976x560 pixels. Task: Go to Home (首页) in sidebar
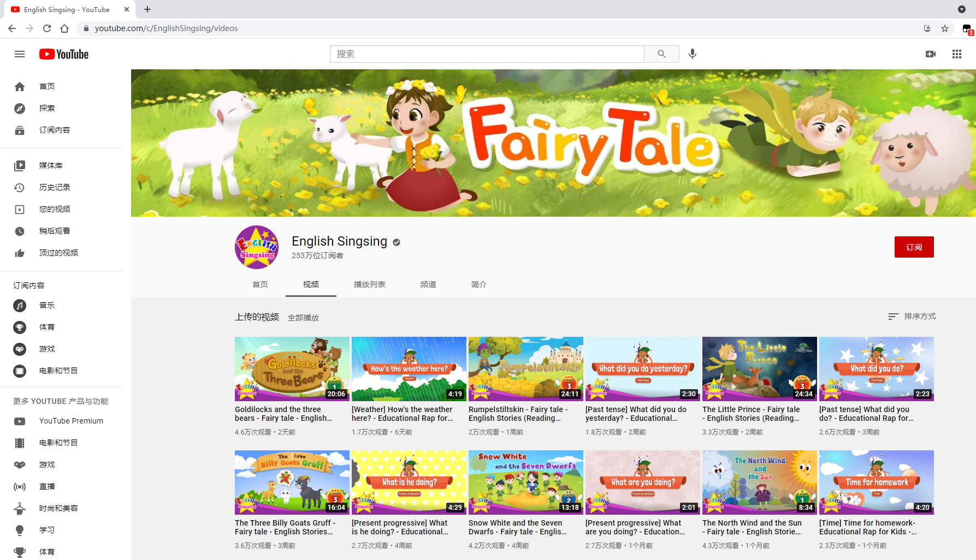click(x=20, y=86)
